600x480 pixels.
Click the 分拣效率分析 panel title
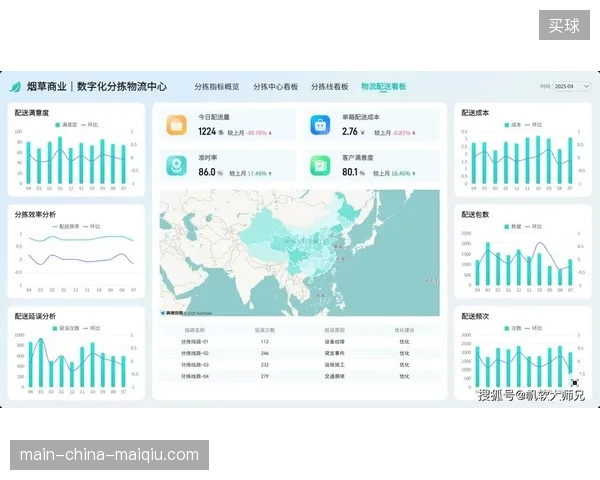(35, 215)
